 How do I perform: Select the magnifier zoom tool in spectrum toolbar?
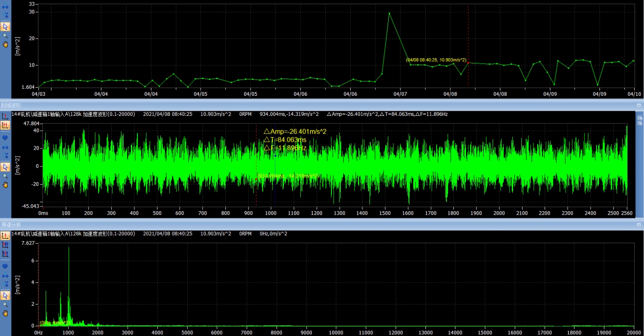(6, 304)
